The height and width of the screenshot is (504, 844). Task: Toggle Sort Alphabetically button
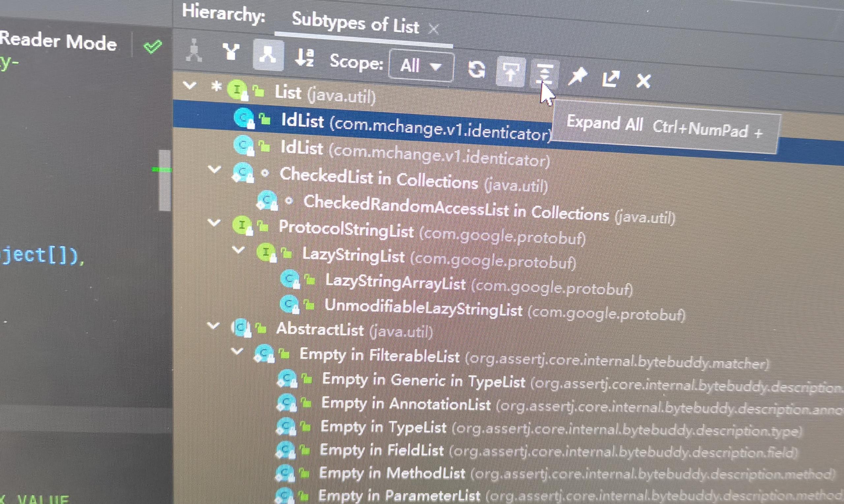click(x=304, y=58)
